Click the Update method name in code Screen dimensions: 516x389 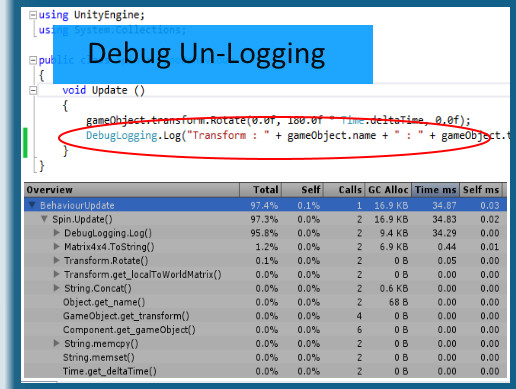point(110,90)
